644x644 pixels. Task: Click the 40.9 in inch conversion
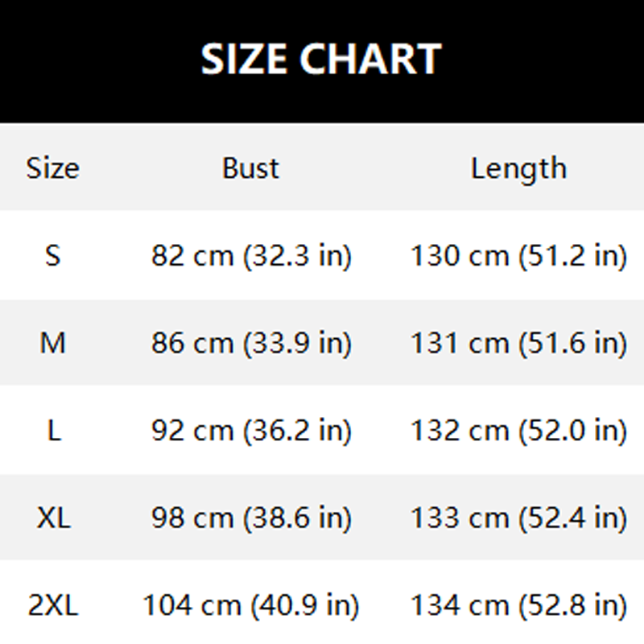pos(301,605)
